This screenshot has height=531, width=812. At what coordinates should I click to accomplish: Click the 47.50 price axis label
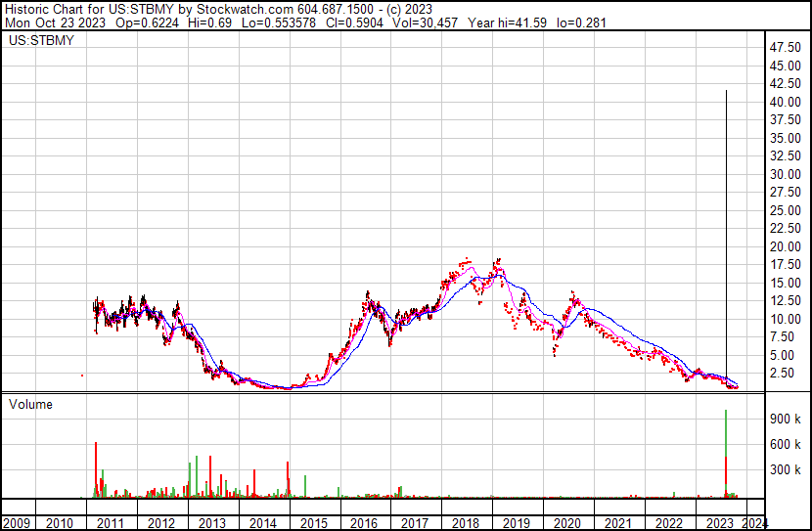pos(785,48)
